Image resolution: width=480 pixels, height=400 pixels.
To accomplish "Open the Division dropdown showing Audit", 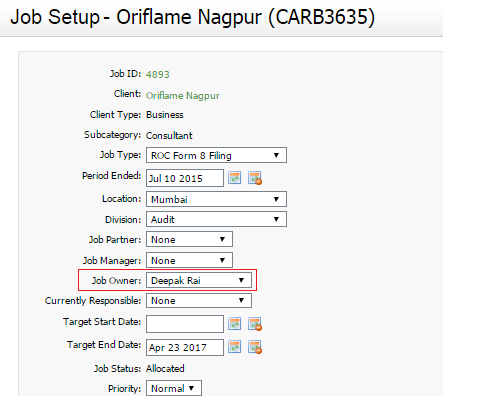I will tap(216, 219).
